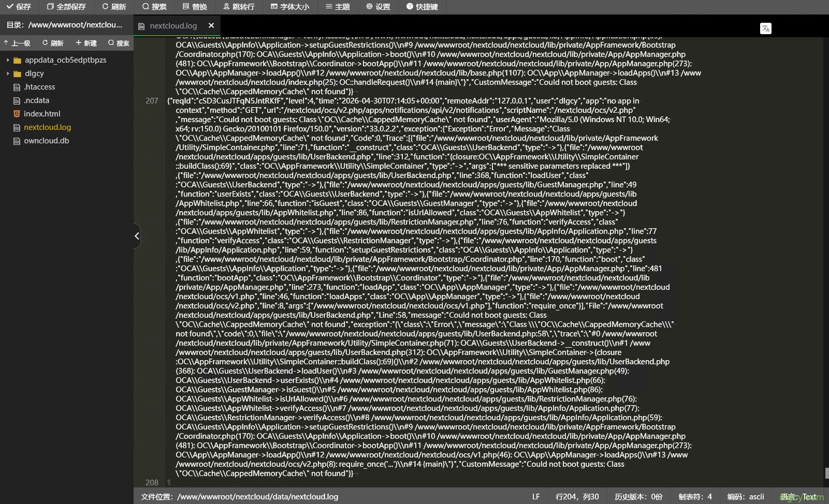Go up one level with 上一级
The width and height of the screenshot is (829, 504).
(x=17, y=43)
